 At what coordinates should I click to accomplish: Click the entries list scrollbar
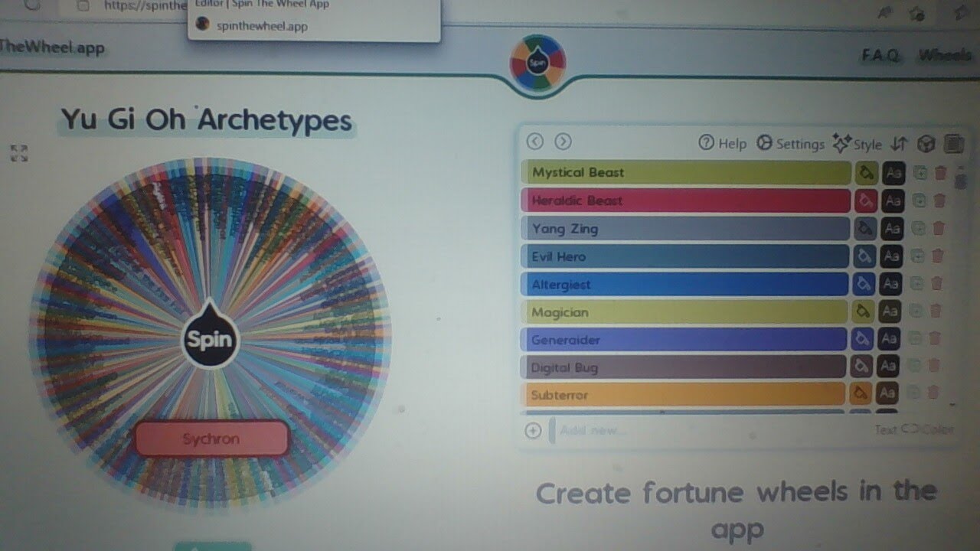tap(959, 181)
